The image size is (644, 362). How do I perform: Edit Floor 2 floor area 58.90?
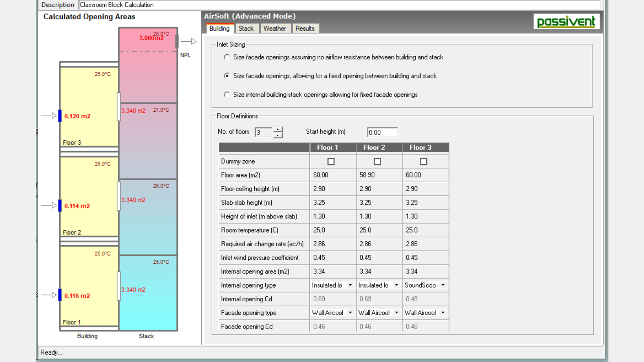[x=379, y=175]
